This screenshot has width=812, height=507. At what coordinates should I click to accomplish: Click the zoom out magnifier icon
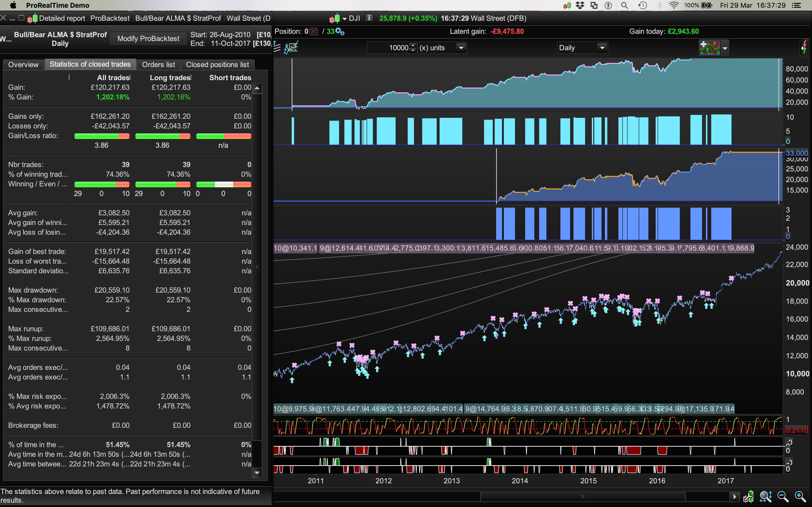[783, 497]
